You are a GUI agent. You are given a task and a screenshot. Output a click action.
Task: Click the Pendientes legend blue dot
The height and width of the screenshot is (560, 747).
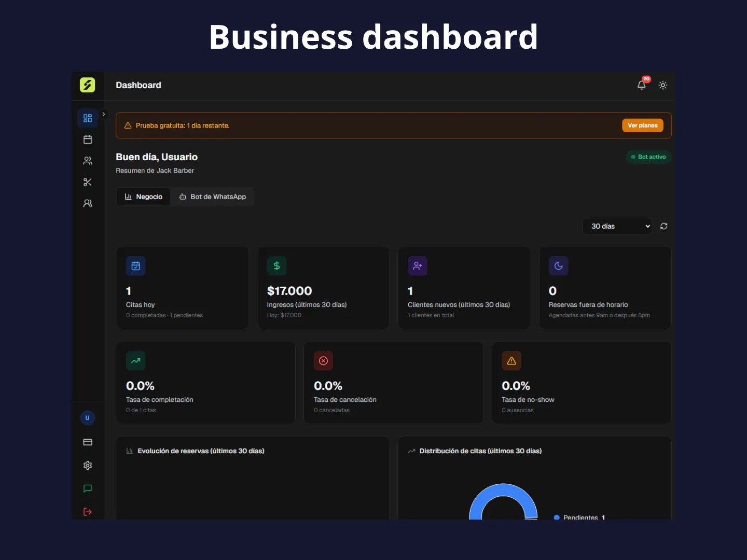557,517
